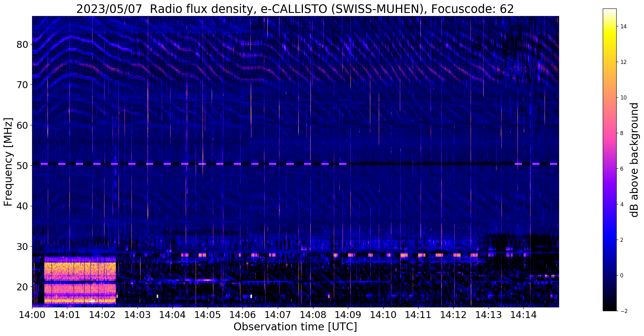The height and width of the screenshot is (336, 644).
Task: Click the 'Observation time [UTC]' axis label
Action: (x=295, y=327)
